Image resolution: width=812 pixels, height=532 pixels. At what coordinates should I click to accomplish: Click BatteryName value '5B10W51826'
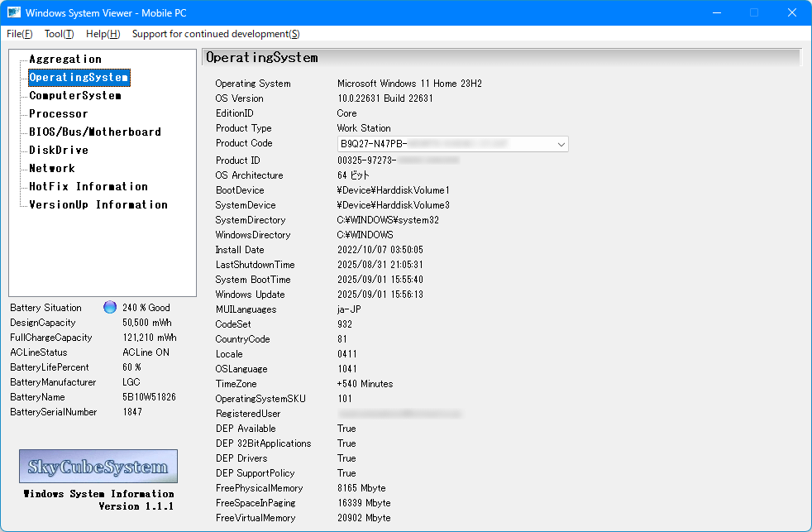tap(149, 397)
